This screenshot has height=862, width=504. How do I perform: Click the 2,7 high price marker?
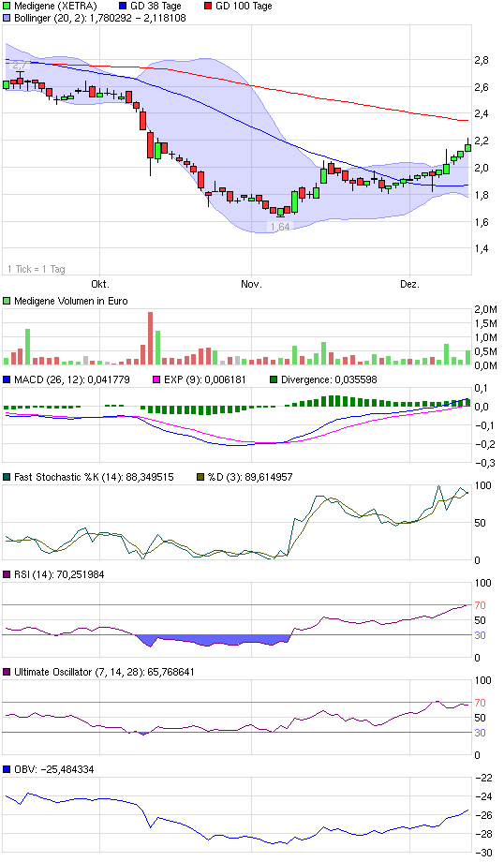[x=20, y=66]
